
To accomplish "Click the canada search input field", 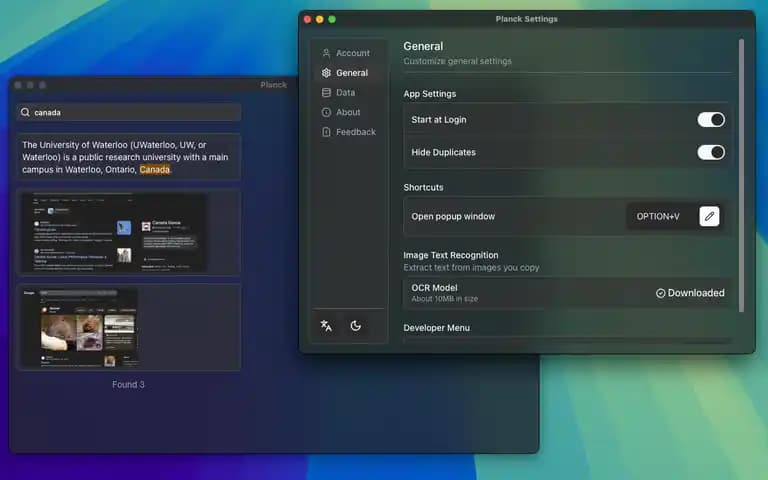I will click(x=129, y=113).
